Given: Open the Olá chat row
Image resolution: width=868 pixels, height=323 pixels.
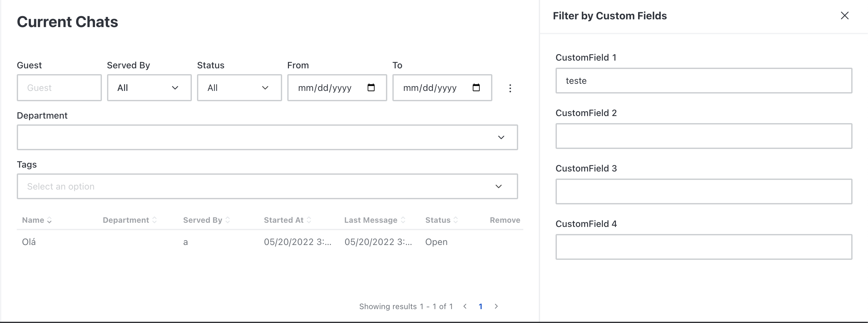Looking at the screenshot, I should 270,242.
